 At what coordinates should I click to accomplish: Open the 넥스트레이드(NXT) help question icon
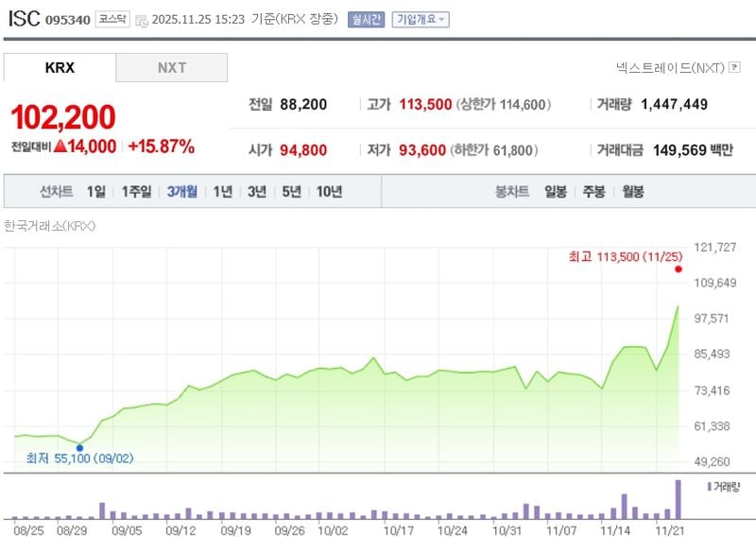(x=733, y=68)
